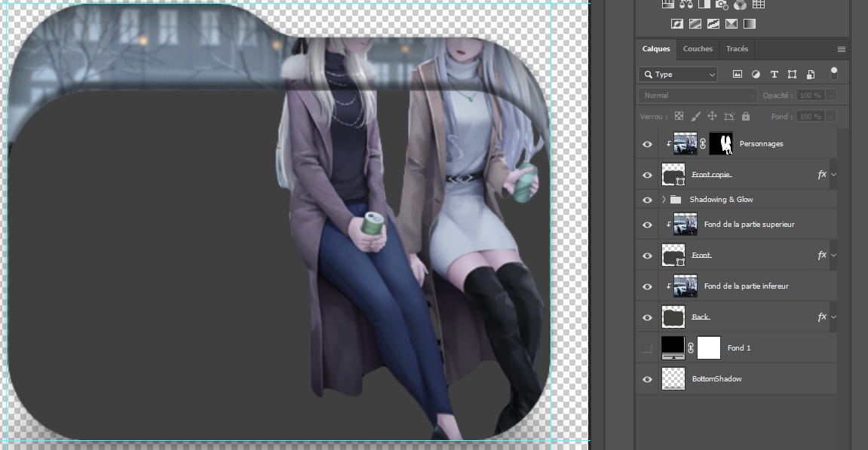Open the Calques panel menu
The image size is (868, 450).
[x=842, y=49]
